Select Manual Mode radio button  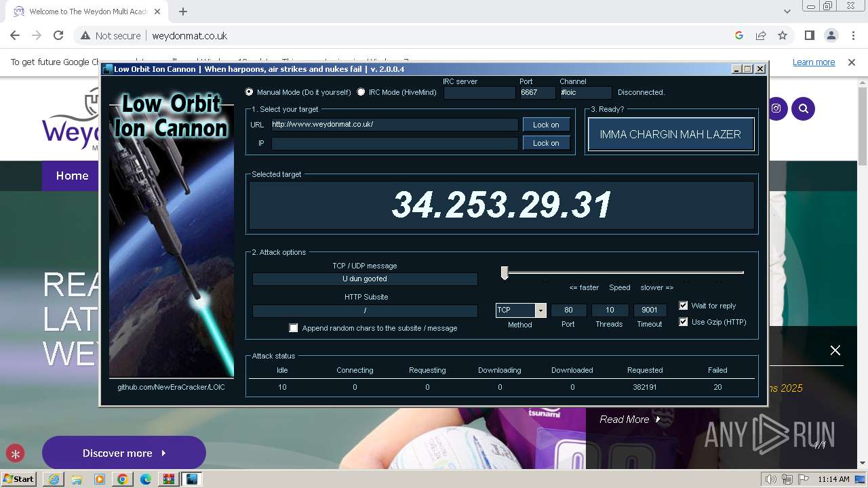tap(250, 92)
